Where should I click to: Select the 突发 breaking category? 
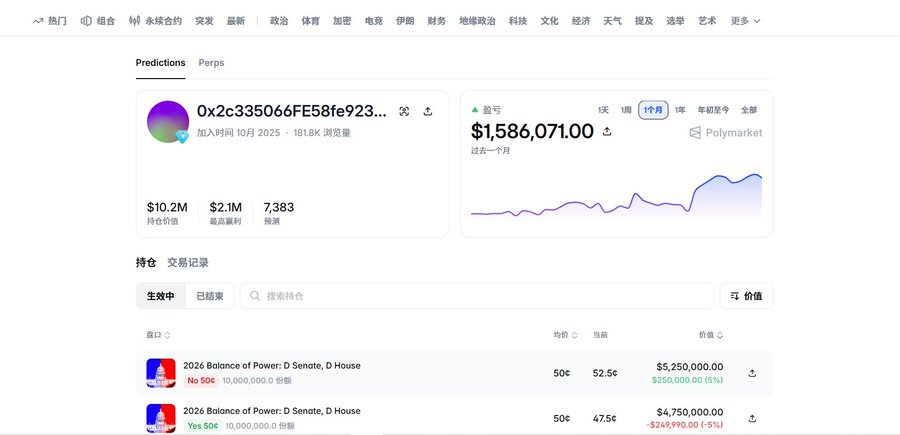204,21
